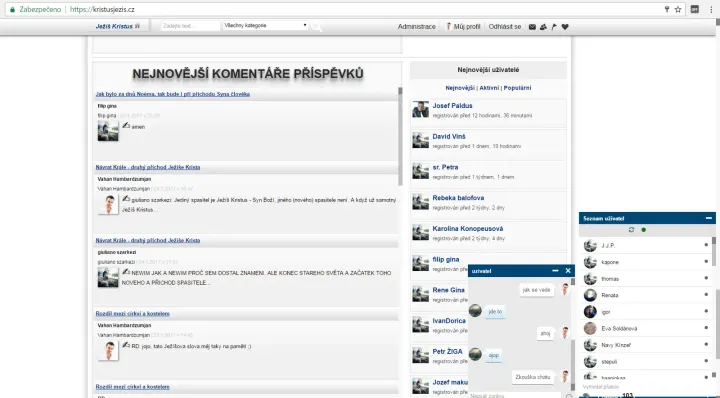This screenshot has width=720, height=398.
Task: Click the Ježíš Kristus site logo link
Action: (118, 27)
